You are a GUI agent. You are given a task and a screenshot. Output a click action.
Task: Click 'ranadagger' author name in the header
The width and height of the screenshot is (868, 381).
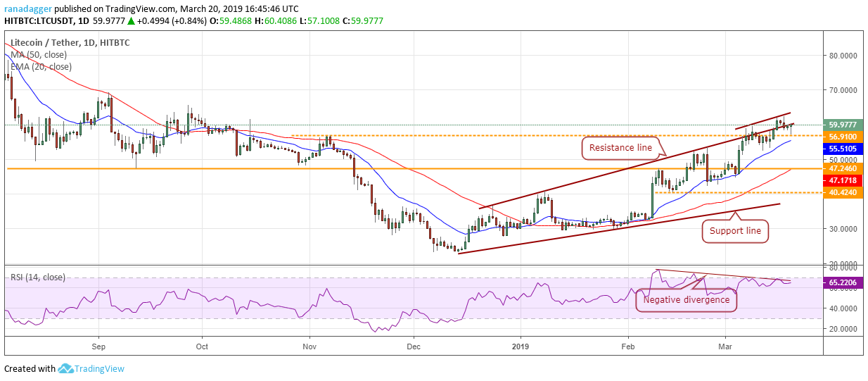click(x=27, y=8)
